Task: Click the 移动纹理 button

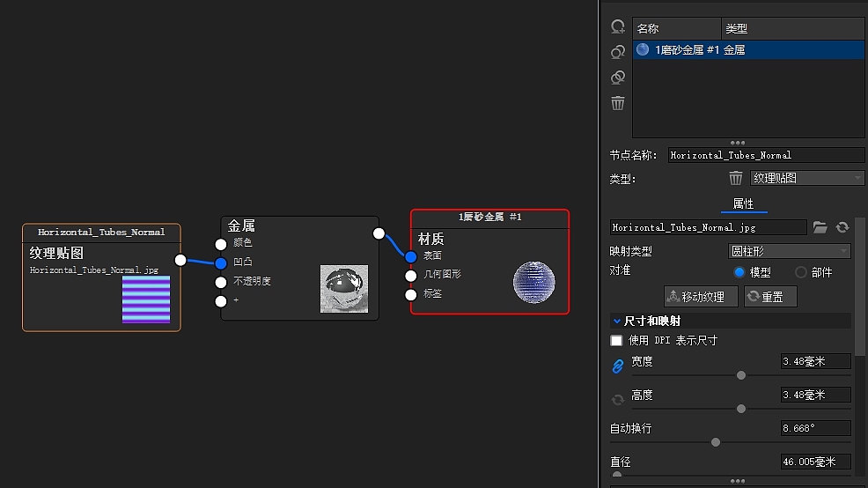Action: pos(701,296)
